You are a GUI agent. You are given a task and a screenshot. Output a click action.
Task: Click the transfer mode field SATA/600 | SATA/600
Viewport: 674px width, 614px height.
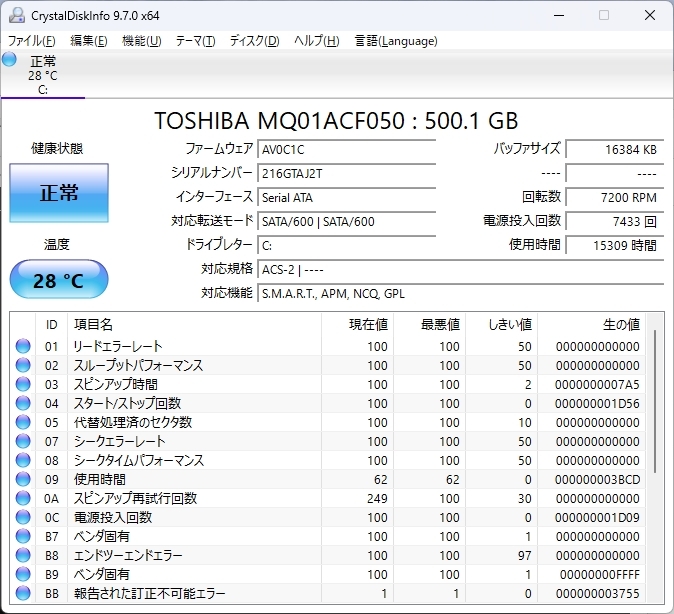tap(346, 221)
